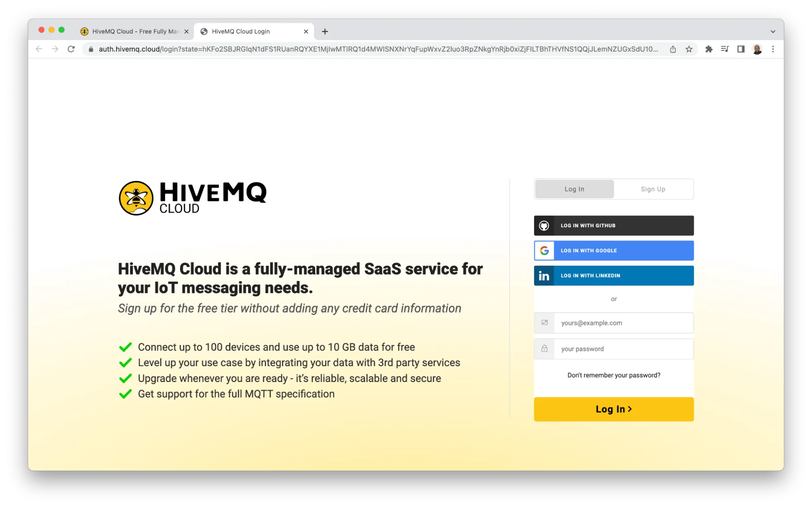Click the Upgrade whenever you are ready line
This screenshot has width=812, height=508.
pyautogui.click(x=289, y=378)
